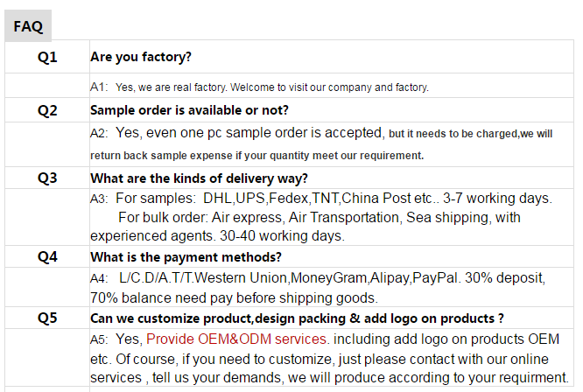Select 'Sample order is available or not?' question
The height and width of the screenshot is (392, 583).
pos(189,110)
